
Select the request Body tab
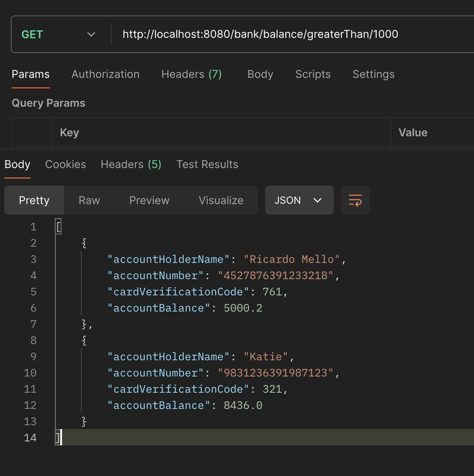point(260,74)
